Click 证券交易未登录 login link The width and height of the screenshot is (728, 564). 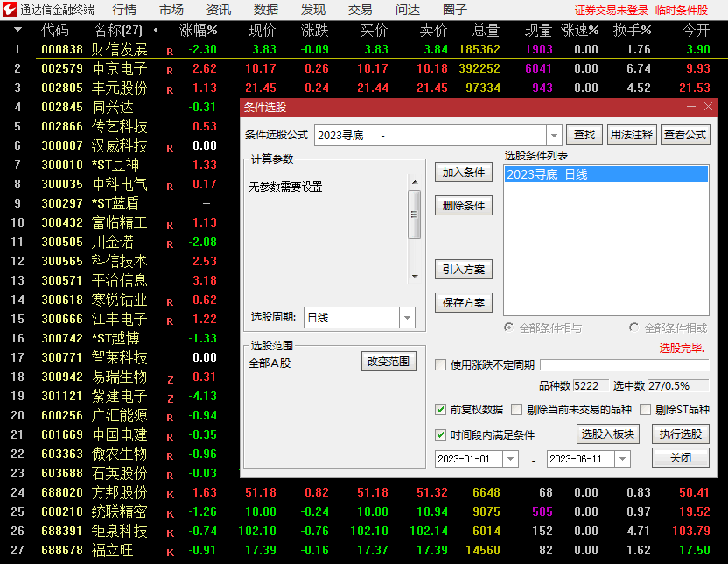[x=611, y=11]
